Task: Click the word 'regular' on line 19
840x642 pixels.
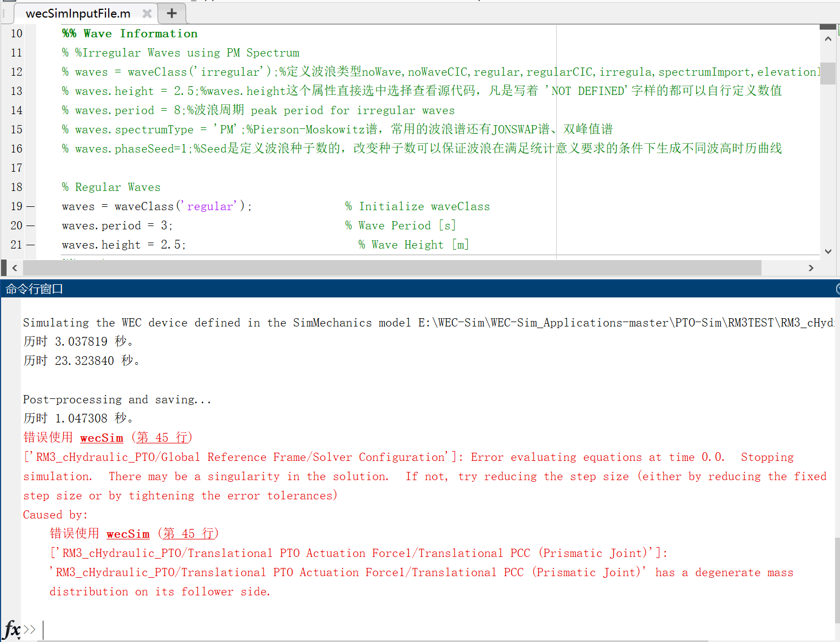Action: (210, 206)
